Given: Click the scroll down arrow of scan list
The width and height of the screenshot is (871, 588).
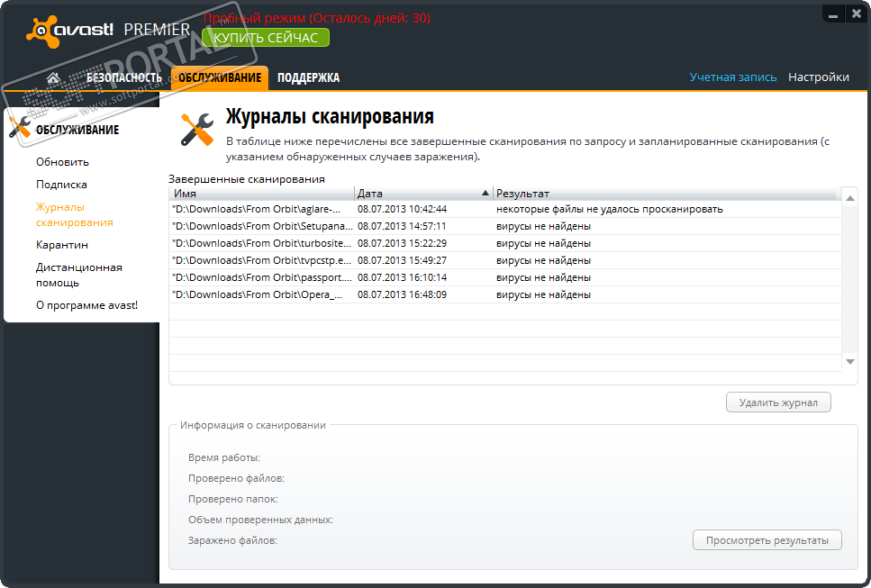Looking at the screenshot, I should pyautogui.click(x=849, y=361).
